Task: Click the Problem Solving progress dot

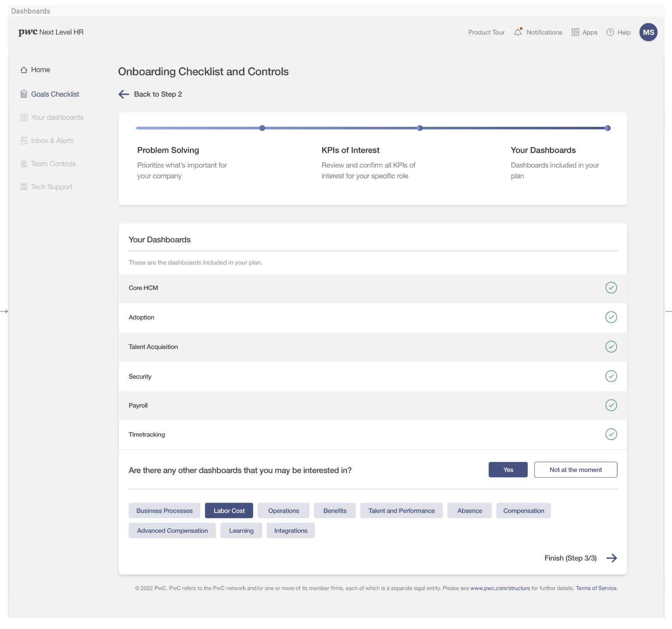Action: click(262, 128)
